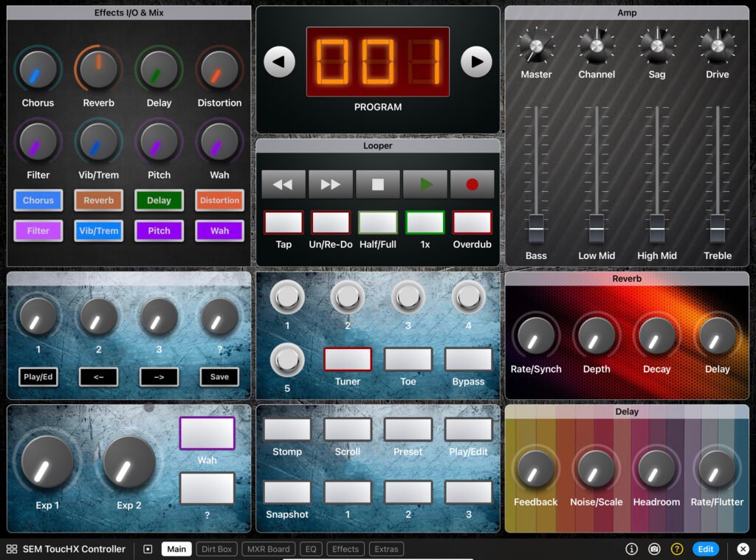
Task: Click the Stomp mode pad
Action: click(287, 429)
